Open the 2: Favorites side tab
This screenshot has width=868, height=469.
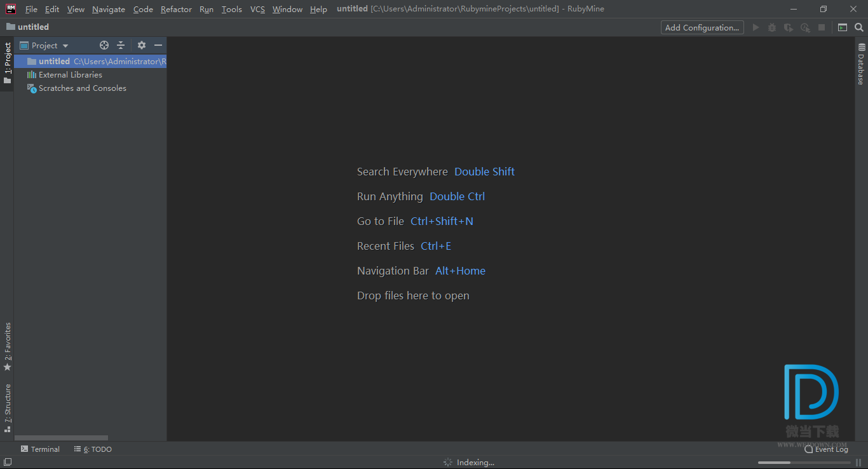(7, 347)
